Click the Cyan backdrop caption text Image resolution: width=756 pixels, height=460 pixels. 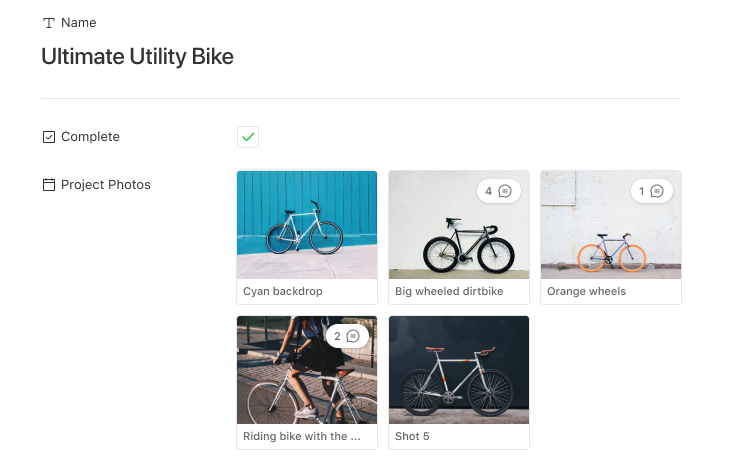tap(283, 291)
